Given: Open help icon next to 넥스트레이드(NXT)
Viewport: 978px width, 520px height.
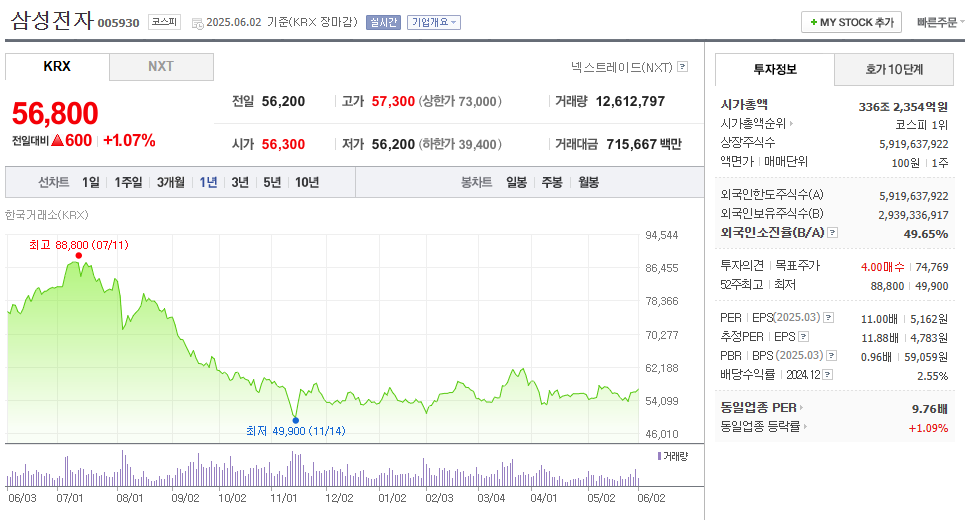Looking at the screenshot, I should click(x=682, y=67).
